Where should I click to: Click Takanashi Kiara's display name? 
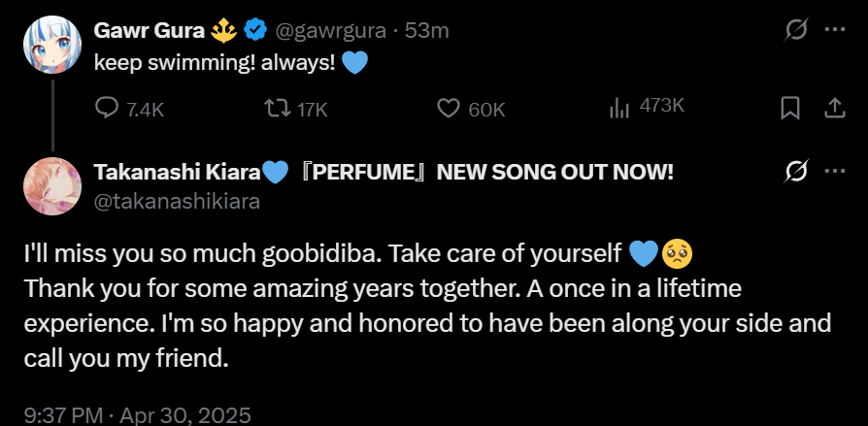pyautogui.click(x=178, y=173)
